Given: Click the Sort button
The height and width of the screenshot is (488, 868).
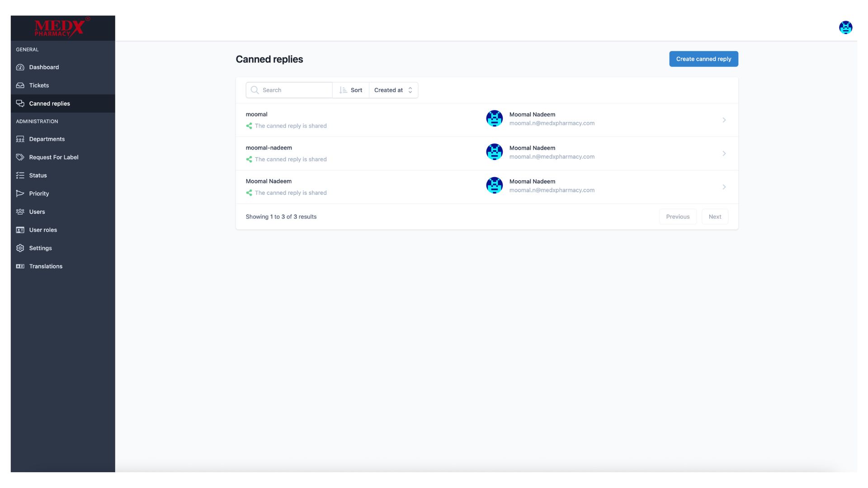Looking at the screenshot, I should tap(351, 90).
